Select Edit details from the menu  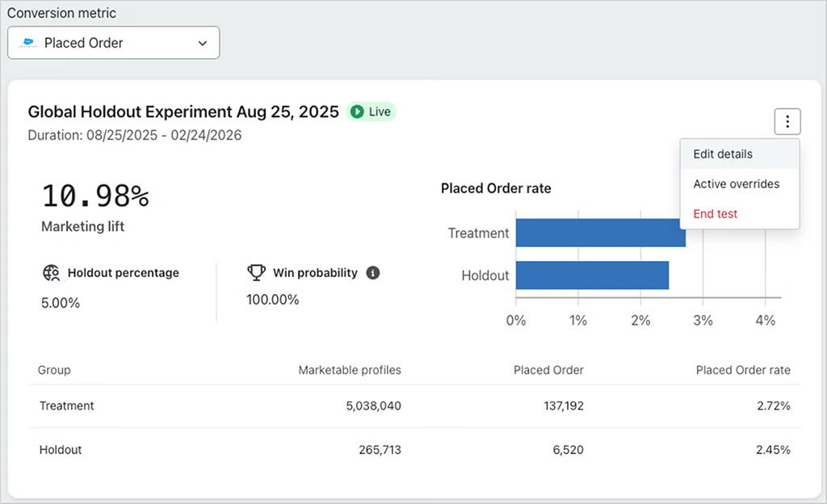coord(740,154)
